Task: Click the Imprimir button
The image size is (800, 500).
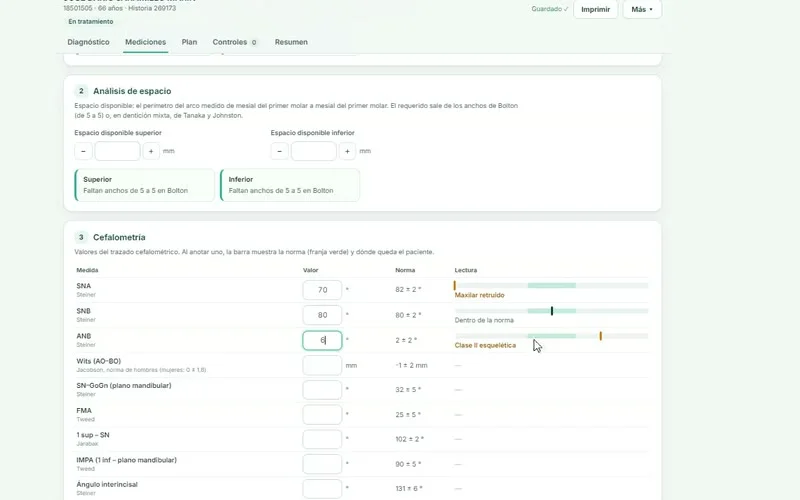Action: click(595, 9)
